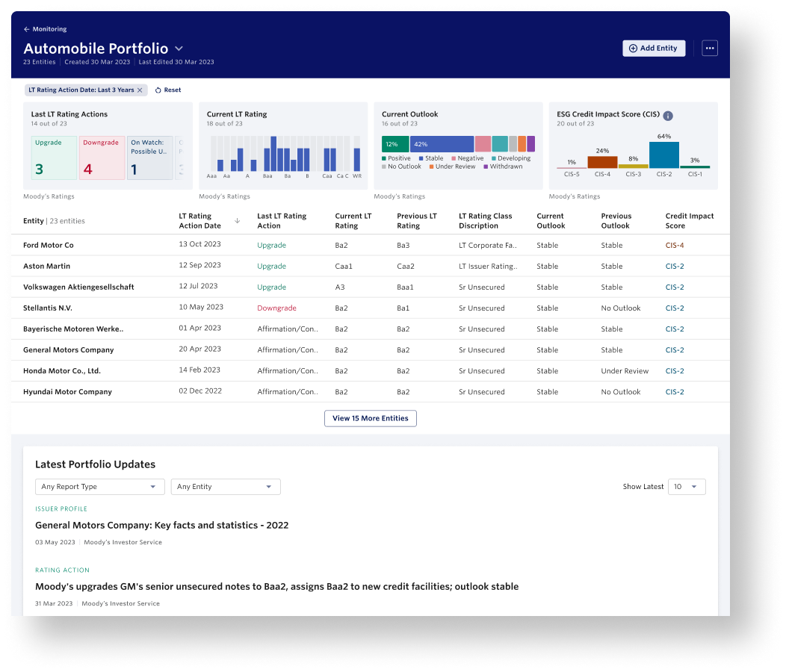Open the Any Report Type dropdown
786x672 pixels.
(x=100, y=487)
